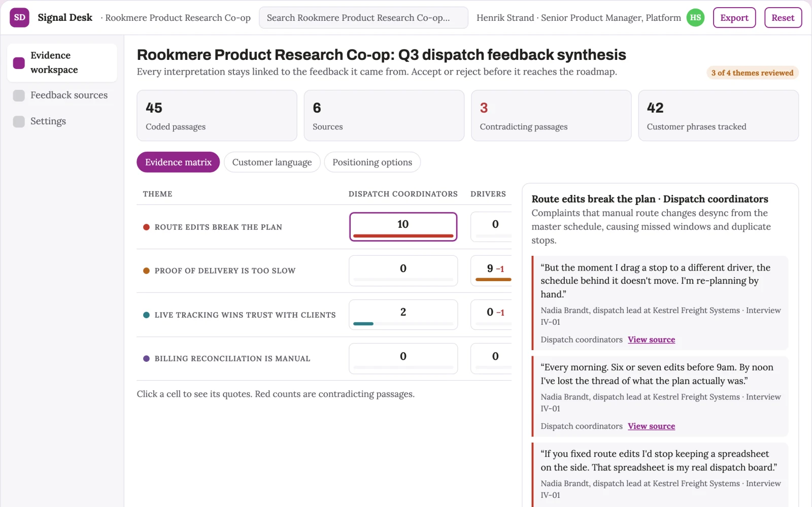Screen dimensions: 812x507
Task: Select Proof of delivery Drivers cell showing 9
Action: pos(491,271)
